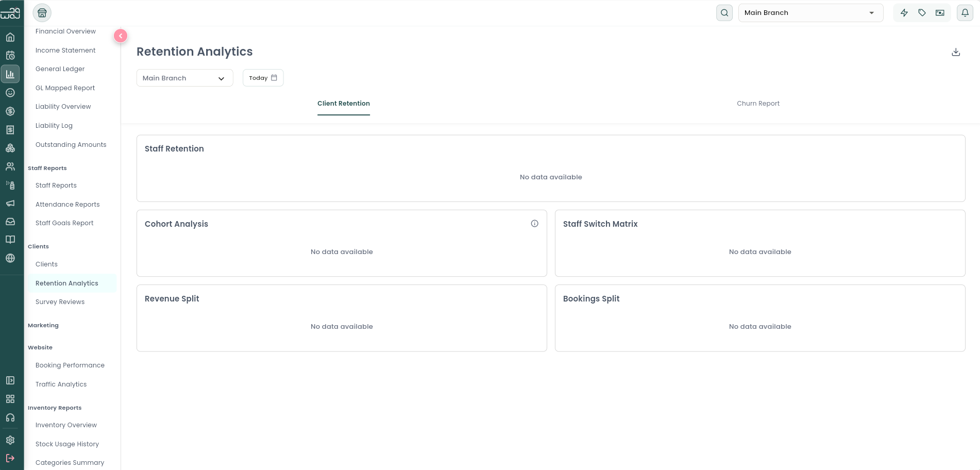Screen dimensions: 980x470
Task: Open the gear settings icon
Action: click(x=10, y=440)
